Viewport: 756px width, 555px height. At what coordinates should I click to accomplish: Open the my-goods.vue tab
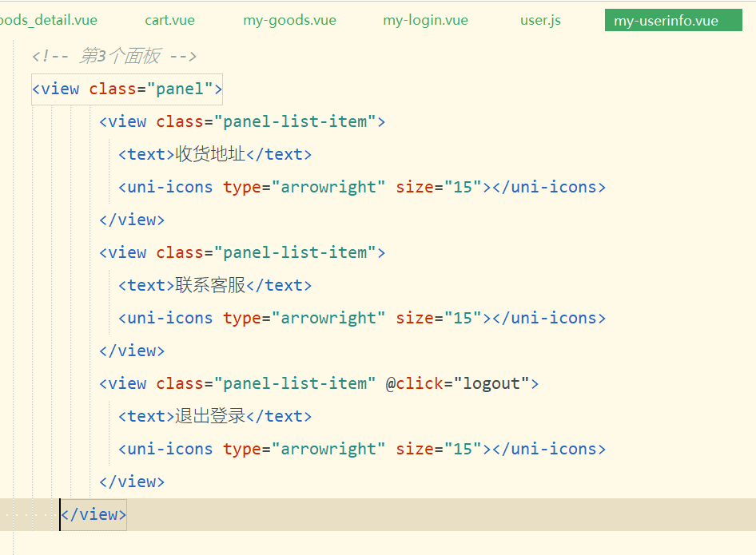coord(290,20)
